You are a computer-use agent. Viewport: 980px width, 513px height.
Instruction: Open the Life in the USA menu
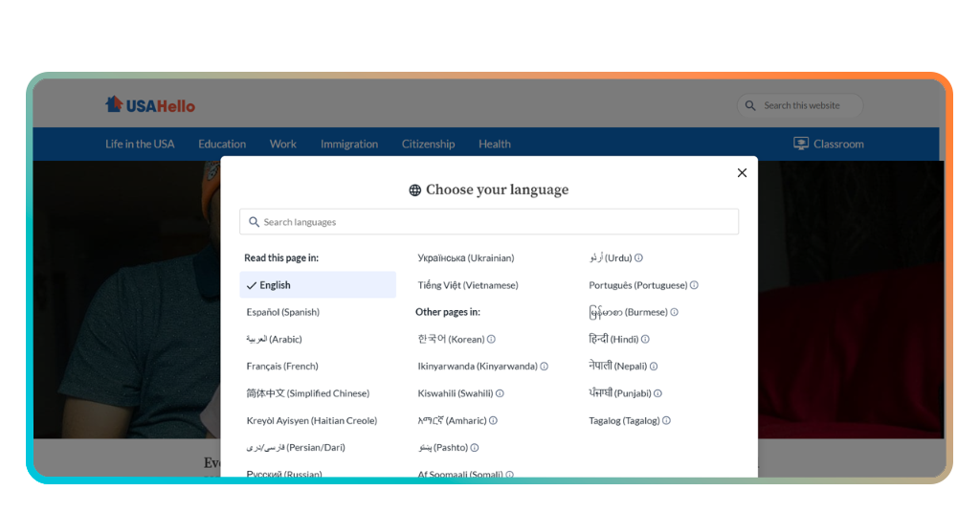coord(140,144)
